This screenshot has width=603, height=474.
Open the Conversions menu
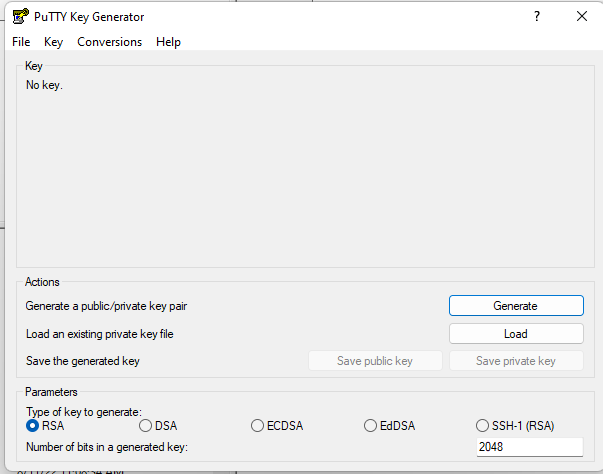pos(110,42)
